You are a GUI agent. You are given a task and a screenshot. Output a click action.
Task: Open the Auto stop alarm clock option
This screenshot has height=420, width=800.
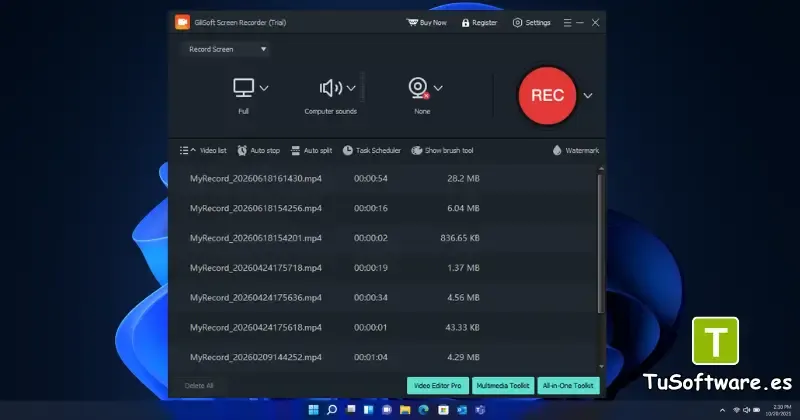coord(259,151)
